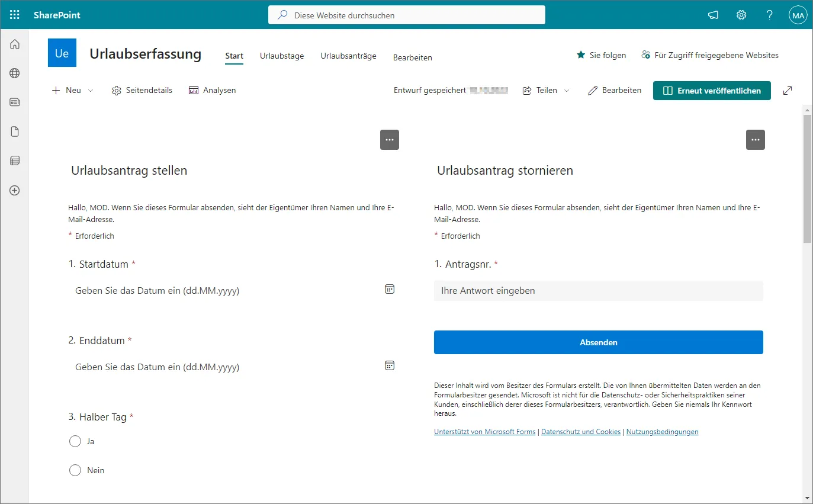This screenshot has width=813, height=504.
Task: Expand the Neu dropdown chevron
Action: click(91, 91)
